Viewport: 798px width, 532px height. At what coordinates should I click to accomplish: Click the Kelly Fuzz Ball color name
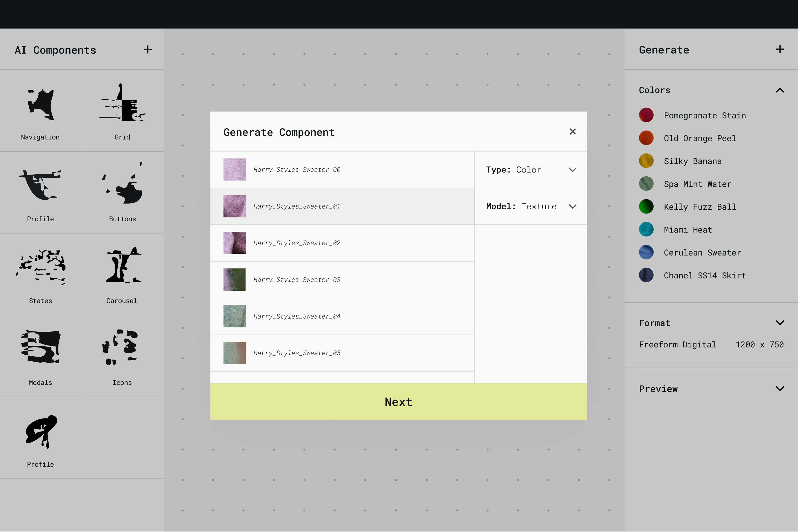pyautogui.click(x=700, y=207)
